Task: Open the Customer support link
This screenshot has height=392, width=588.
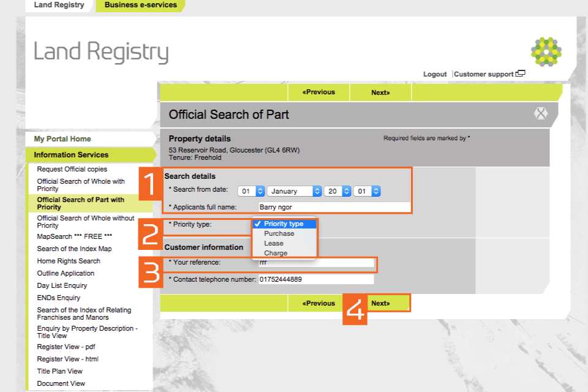Action: (x=484, y=74)
